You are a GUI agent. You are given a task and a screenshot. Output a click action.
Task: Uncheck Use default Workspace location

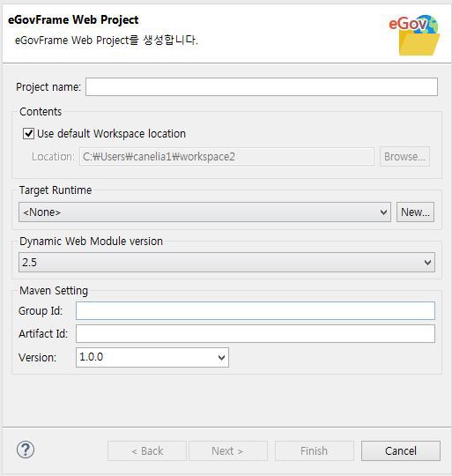(x=28, y=134)
